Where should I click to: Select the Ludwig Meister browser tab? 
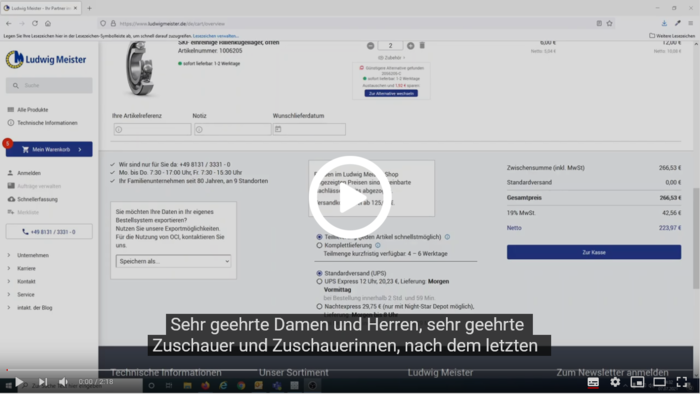coord(41,8)
